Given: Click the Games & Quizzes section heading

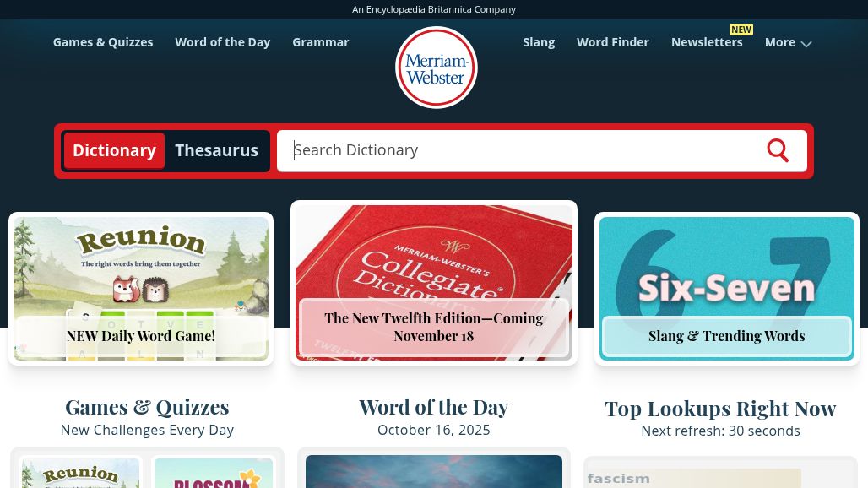Looking at the screenshot, I should tap(147, 407).
